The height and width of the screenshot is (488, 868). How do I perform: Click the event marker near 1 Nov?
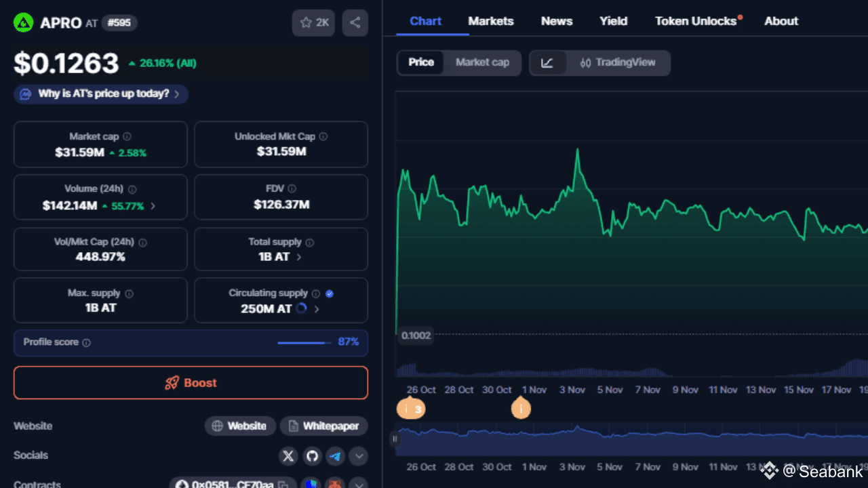pyautogui.click(x=521, y=409)
